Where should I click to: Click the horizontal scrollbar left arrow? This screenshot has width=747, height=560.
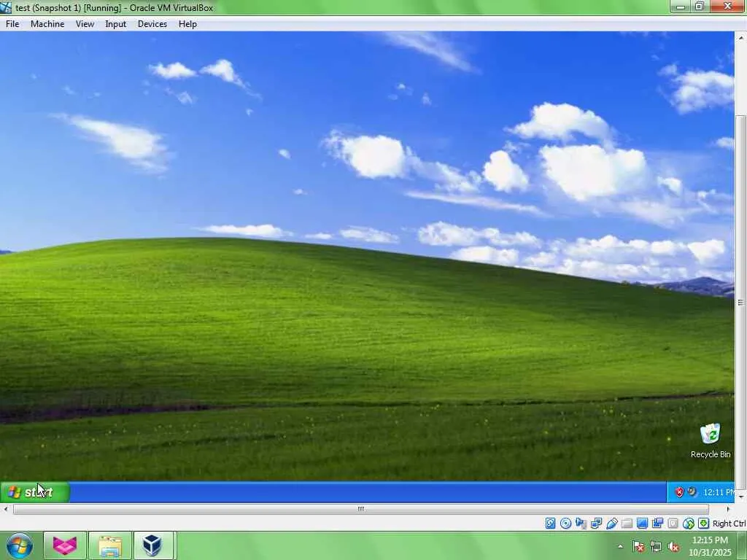5,509
